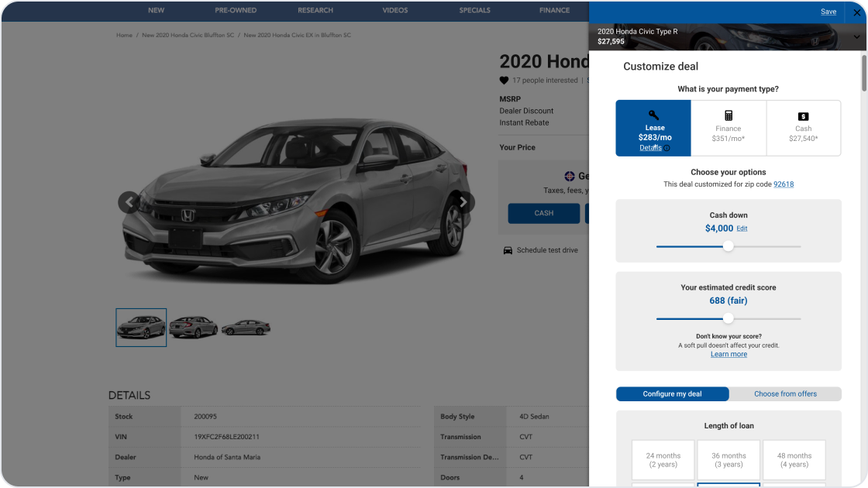Click the 4D Sedan body style value

(x=534, y=416)
